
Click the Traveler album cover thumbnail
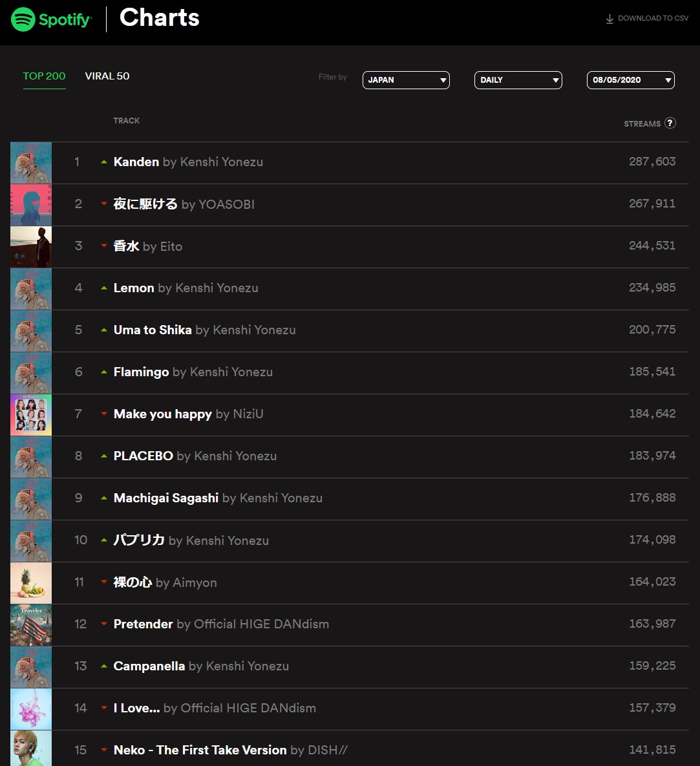tap(31, 625)
